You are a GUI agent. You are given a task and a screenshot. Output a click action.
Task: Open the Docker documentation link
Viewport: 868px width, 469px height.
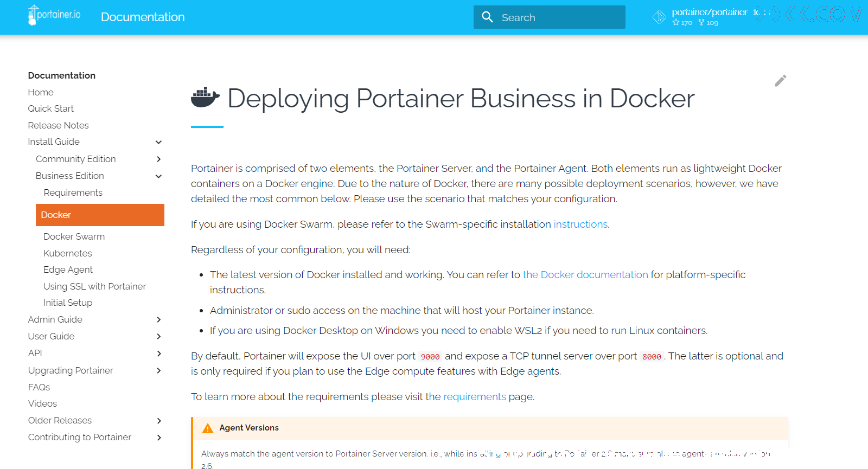click(x=585, y=275)
